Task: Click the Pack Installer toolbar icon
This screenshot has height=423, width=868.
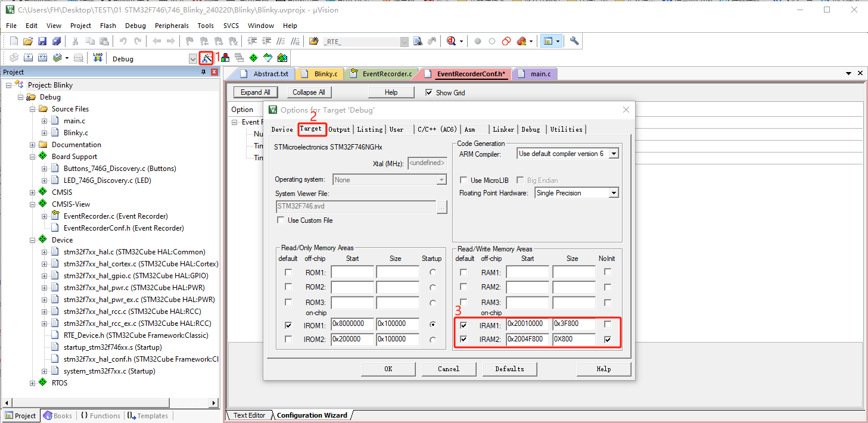Action: pyautogui.click(x=282, y=58)
